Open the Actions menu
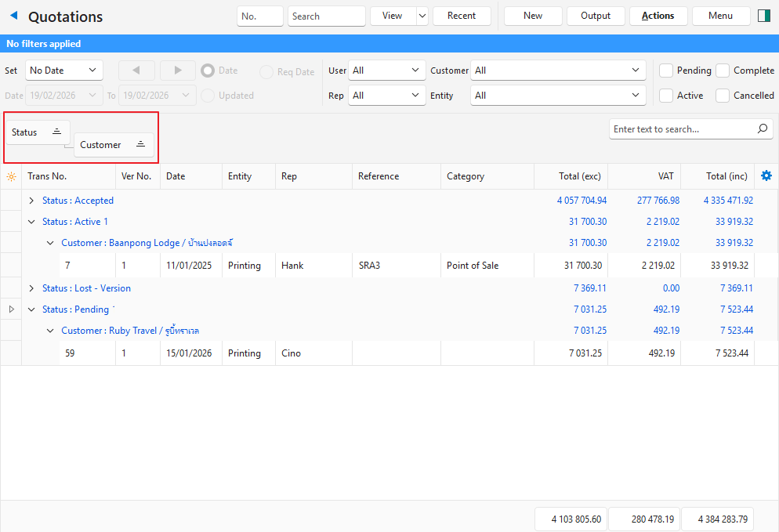Viewport: 779px width, 532px height. [658, 16]
